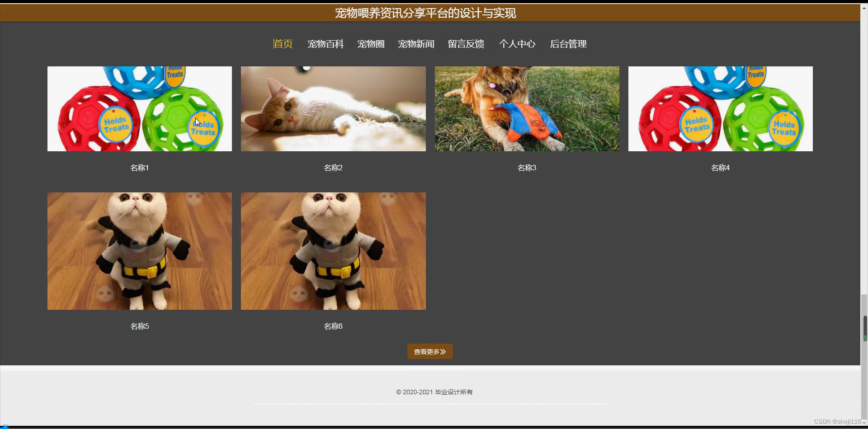This screenshot has width=868, height=429.
Task: Open the 名称1 pet item thumbnail
Action: point(139,109)
